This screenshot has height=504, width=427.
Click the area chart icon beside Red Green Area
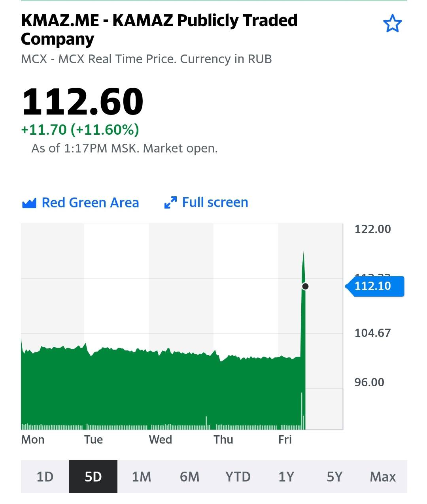(29, 203)
